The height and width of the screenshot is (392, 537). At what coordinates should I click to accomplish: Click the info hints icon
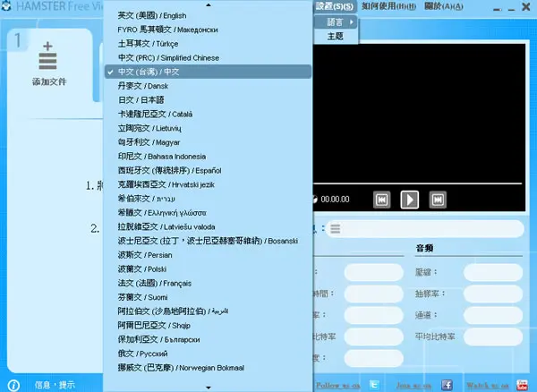click(x=13, y=386)
